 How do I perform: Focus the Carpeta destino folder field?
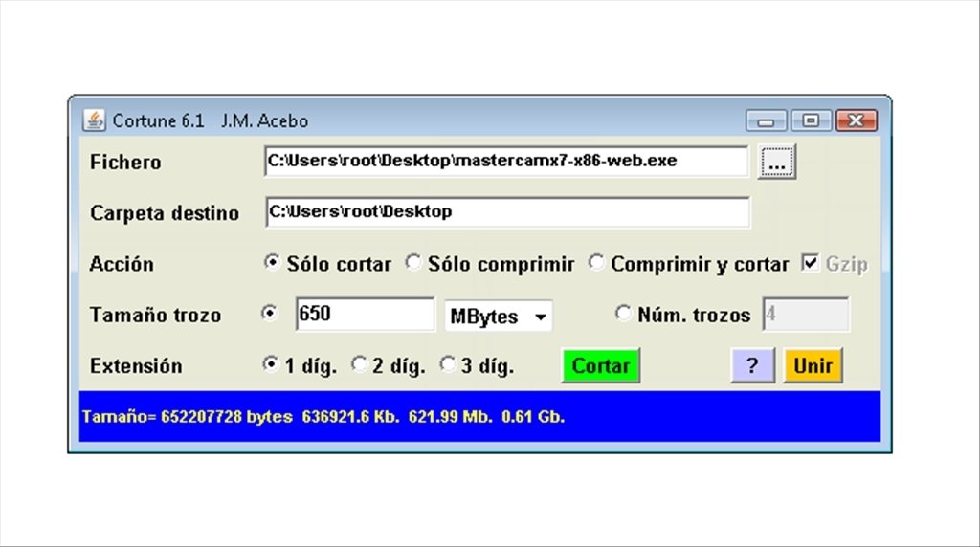(x=507, y=212)
